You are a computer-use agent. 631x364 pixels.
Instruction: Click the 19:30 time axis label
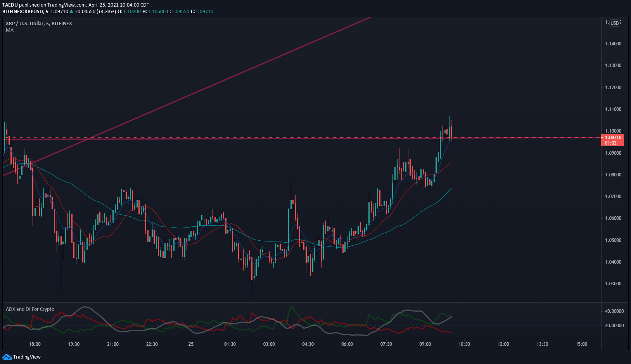[74, 344]
